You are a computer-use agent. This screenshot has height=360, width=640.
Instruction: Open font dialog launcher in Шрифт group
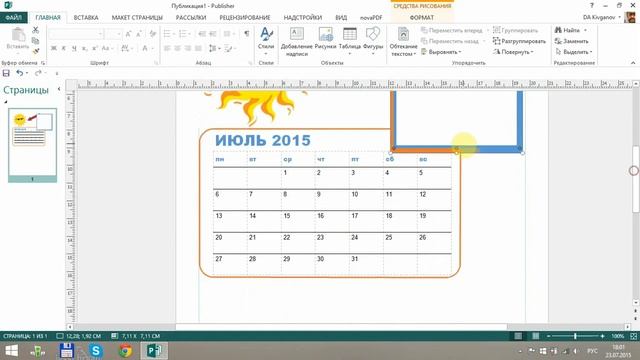coord(156,63)
